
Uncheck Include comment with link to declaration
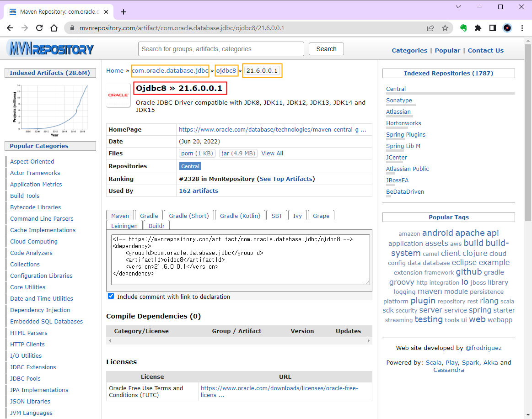pyautogui.click(x=111, y=296)
